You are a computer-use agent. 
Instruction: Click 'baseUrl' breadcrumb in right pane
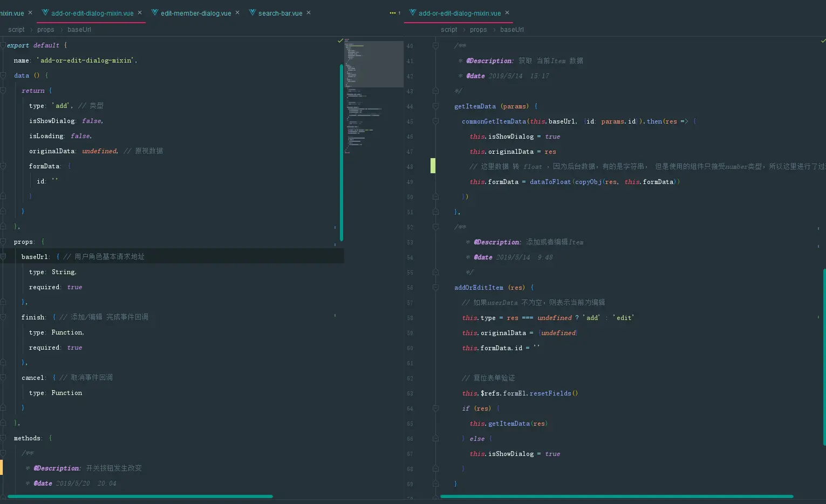point(512,30)
